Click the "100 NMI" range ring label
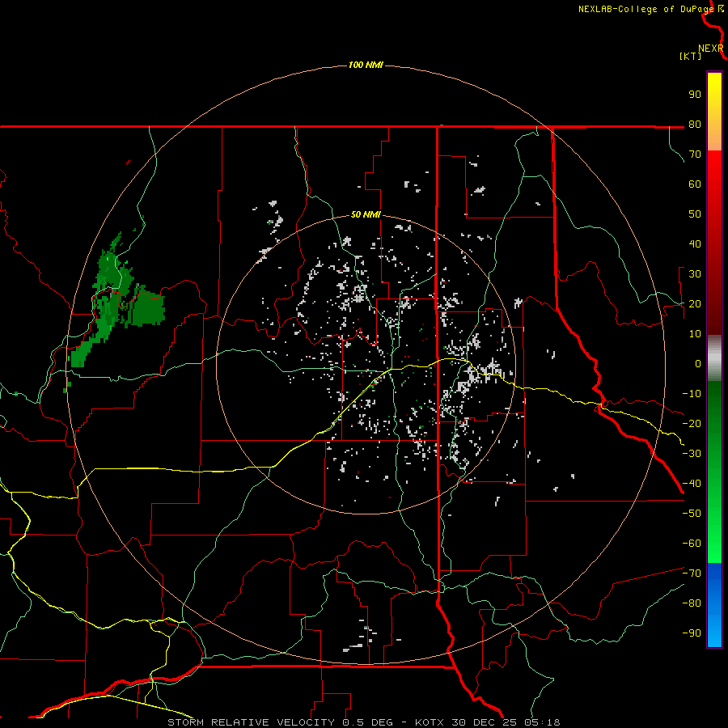This screenshot has height=728, width=728. point(366,65)
